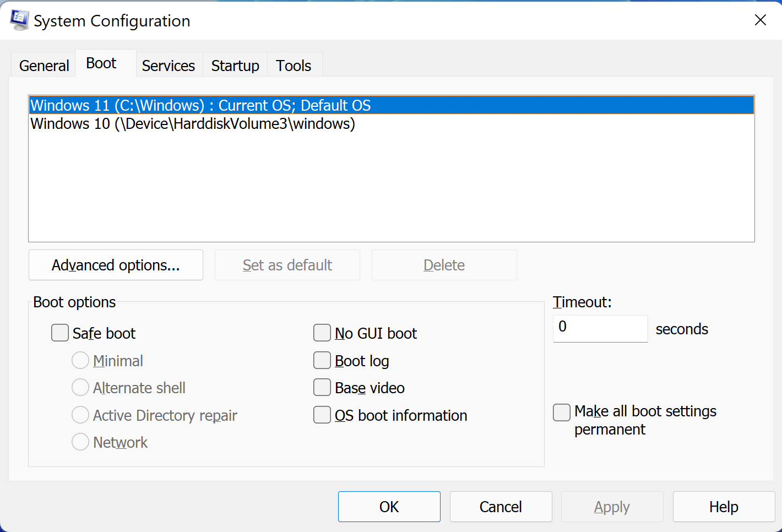Click the Timeout seconds input field
The width and height of the screenshot is (782, 532).
tap(600, 328)
